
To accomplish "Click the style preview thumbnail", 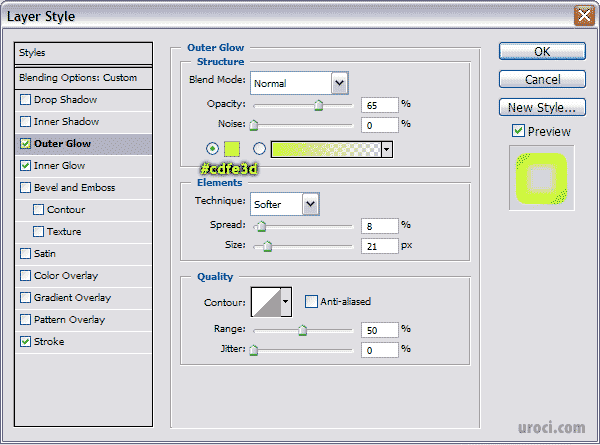I will coord(541,178).
